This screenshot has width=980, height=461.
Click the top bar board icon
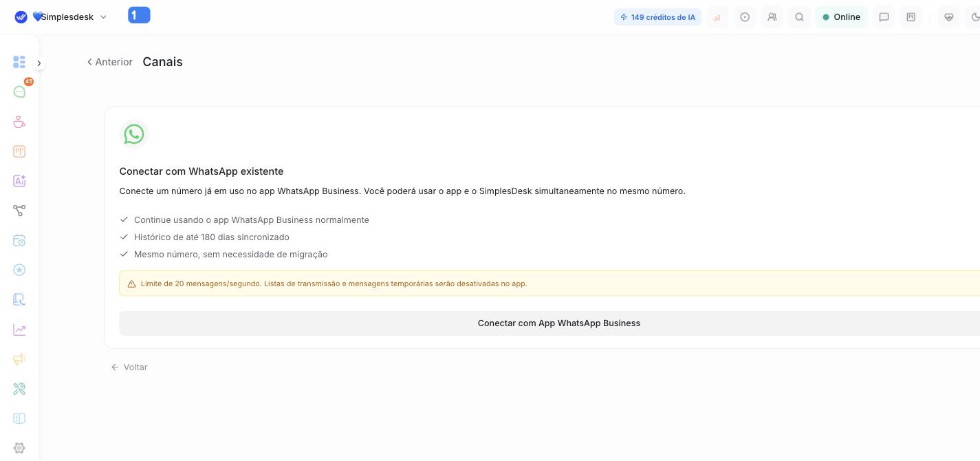tap(911, 17)
